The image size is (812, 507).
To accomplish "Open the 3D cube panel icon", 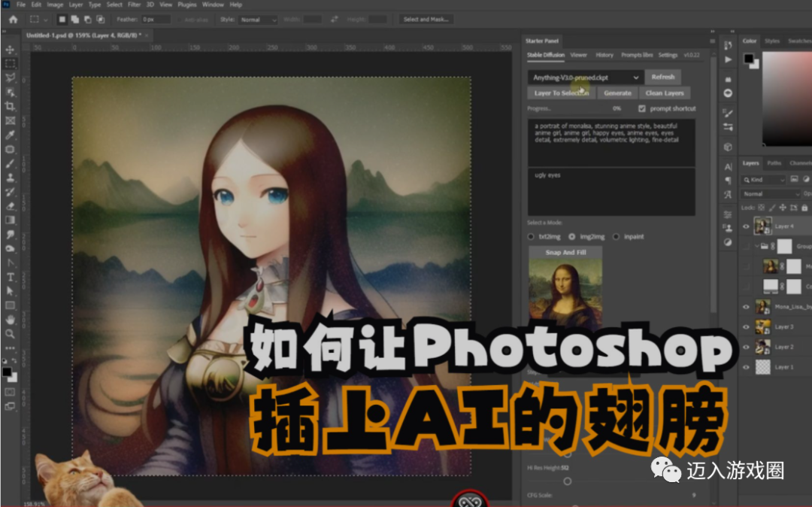I will [728, 147].
